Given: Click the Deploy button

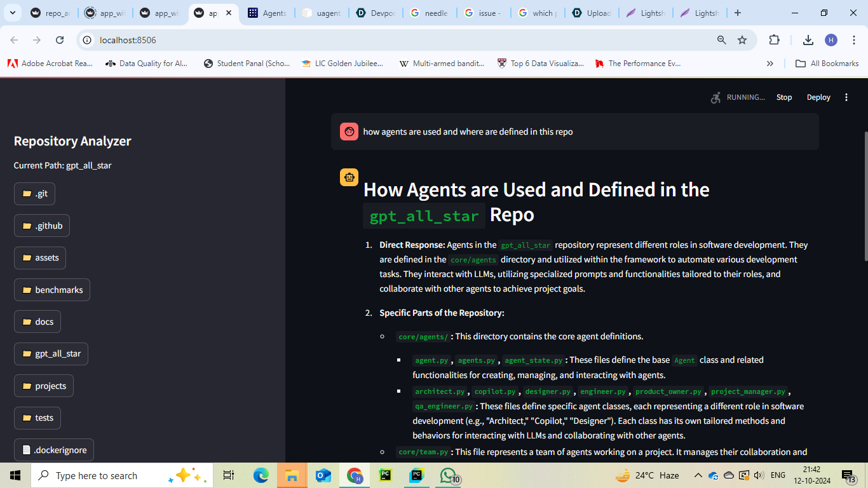Looking at the screenshot, I should (818, 97).
